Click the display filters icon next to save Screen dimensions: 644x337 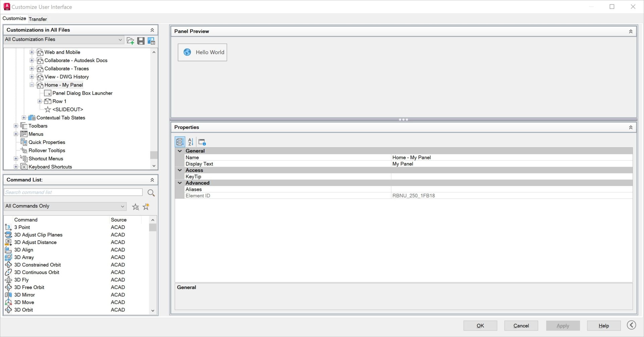click(151, 41)
